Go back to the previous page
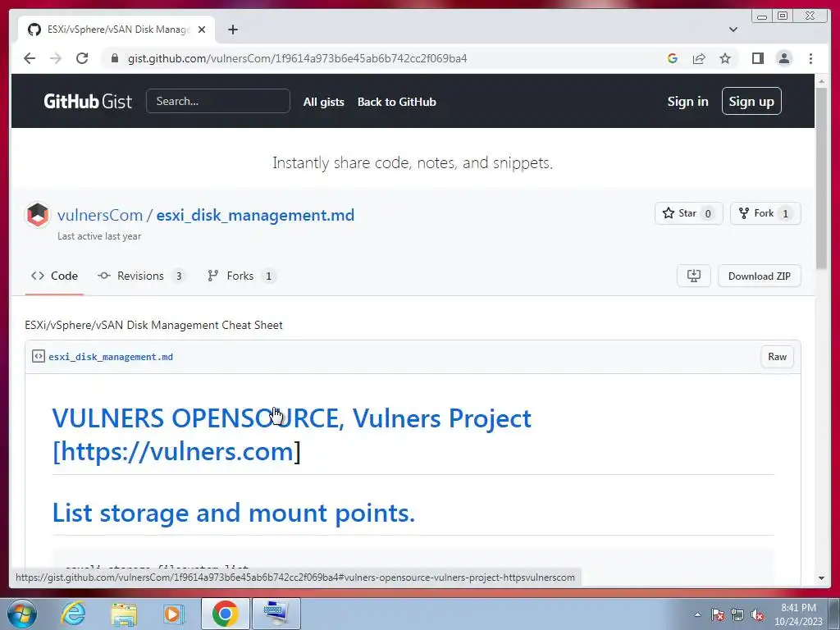The width and height of the screenshot is (840, 630). pos(30,58)
